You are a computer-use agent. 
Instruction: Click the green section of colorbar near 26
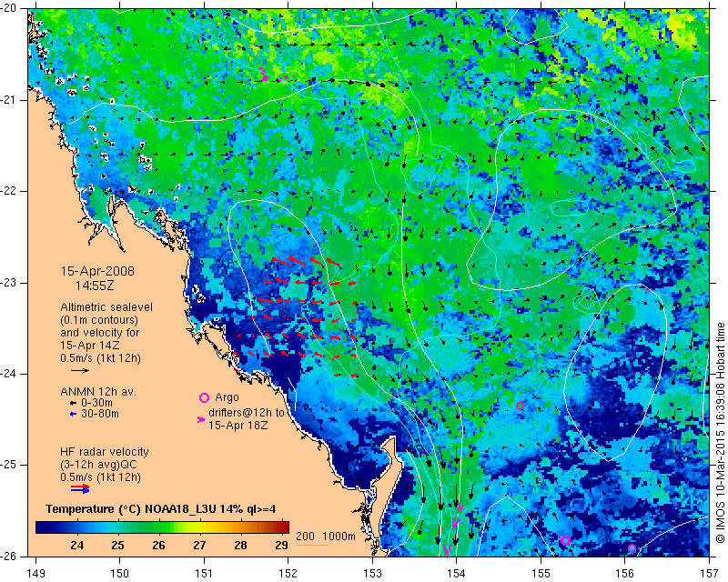coord(158,527)
